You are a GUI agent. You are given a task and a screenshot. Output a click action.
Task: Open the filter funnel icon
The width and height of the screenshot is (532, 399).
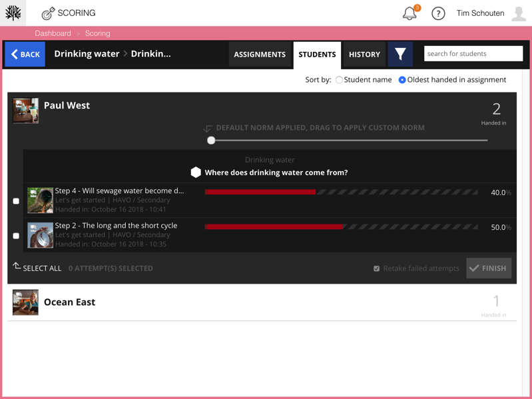(400, 54)
